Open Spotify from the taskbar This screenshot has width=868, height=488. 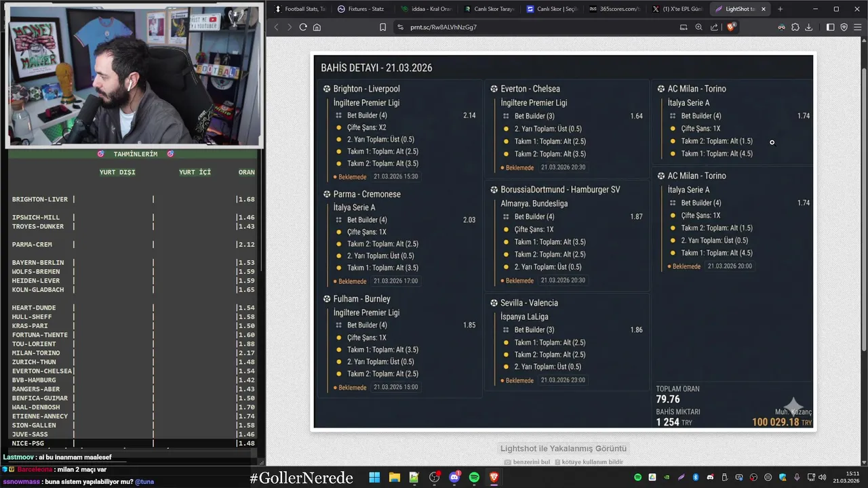coord(474,477)
